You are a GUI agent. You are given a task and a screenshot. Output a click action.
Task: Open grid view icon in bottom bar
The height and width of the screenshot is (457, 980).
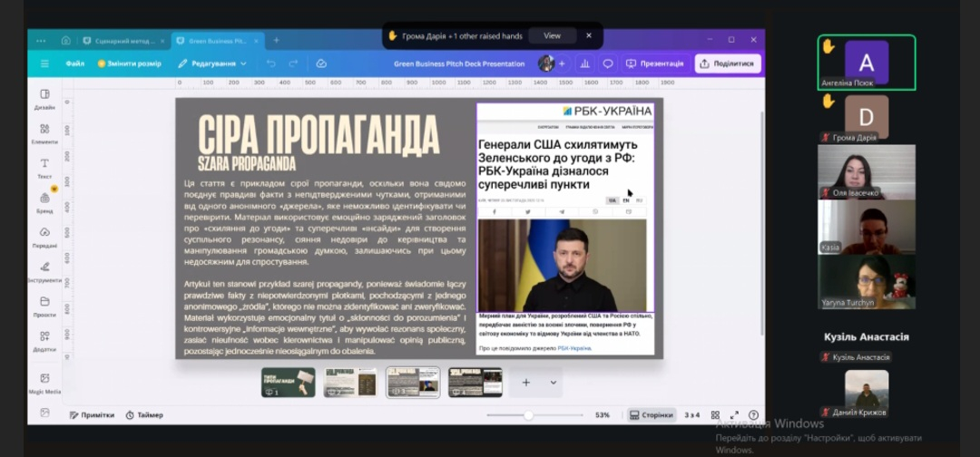715,415
